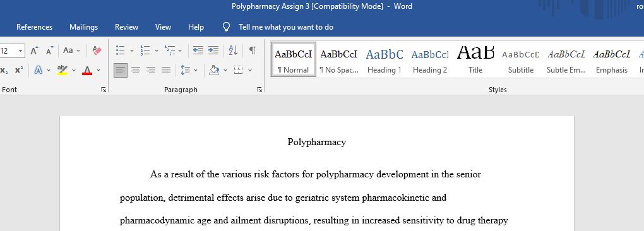Sort text A to Z
Viewport: 644px width, 231px height.
click(x=233, y=50)
